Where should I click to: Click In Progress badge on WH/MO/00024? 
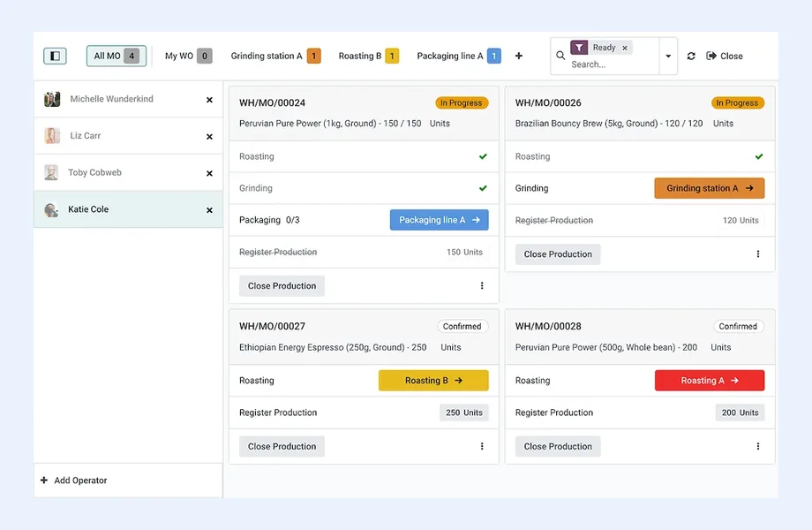(462, 103)
